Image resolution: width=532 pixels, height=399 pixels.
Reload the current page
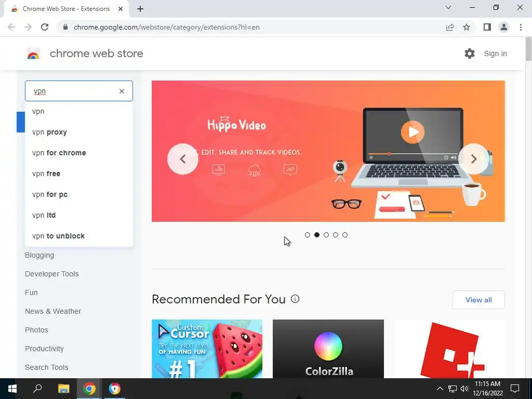tap(45, 27)
